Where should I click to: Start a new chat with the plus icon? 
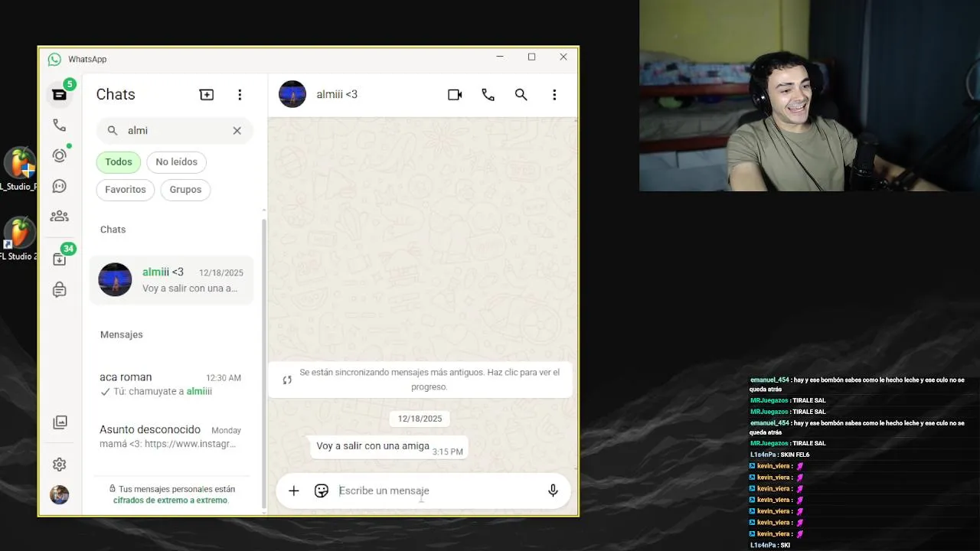pyautogui.click(x=207, y=95)
